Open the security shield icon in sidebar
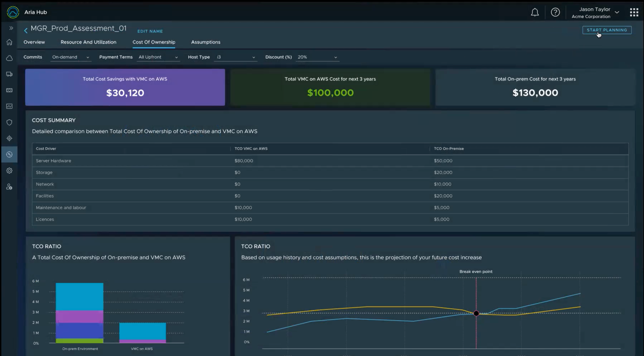 9,122
